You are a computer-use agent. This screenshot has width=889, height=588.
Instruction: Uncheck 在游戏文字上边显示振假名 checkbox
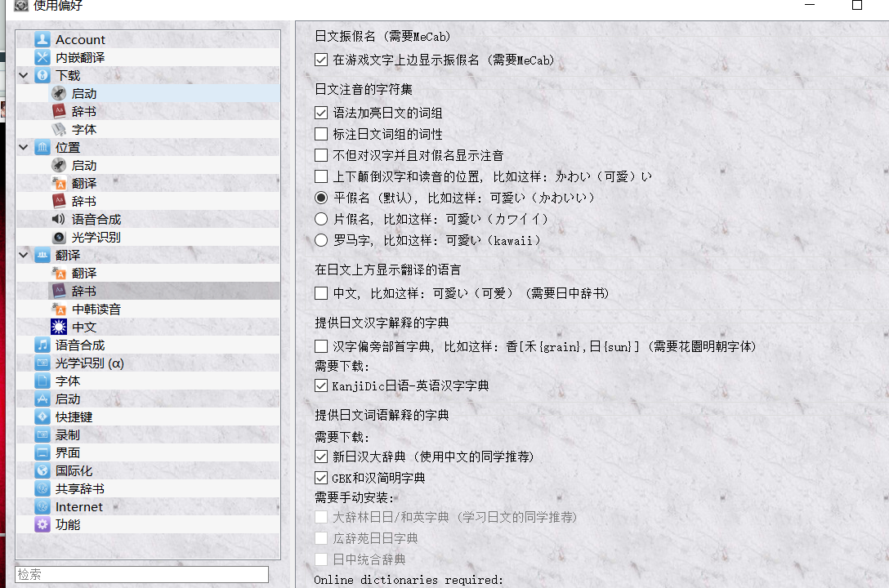(x=321, y=60)
